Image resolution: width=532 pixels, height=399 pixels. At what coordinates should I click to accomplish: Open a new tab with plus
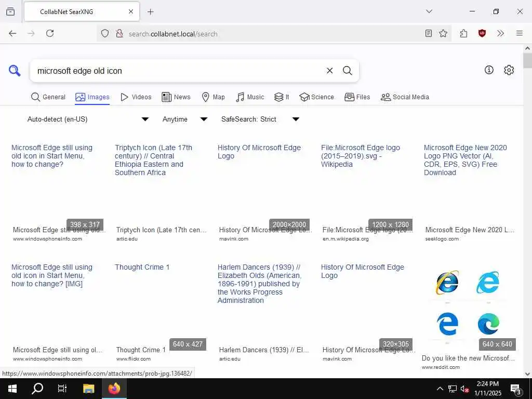[151, 12]
